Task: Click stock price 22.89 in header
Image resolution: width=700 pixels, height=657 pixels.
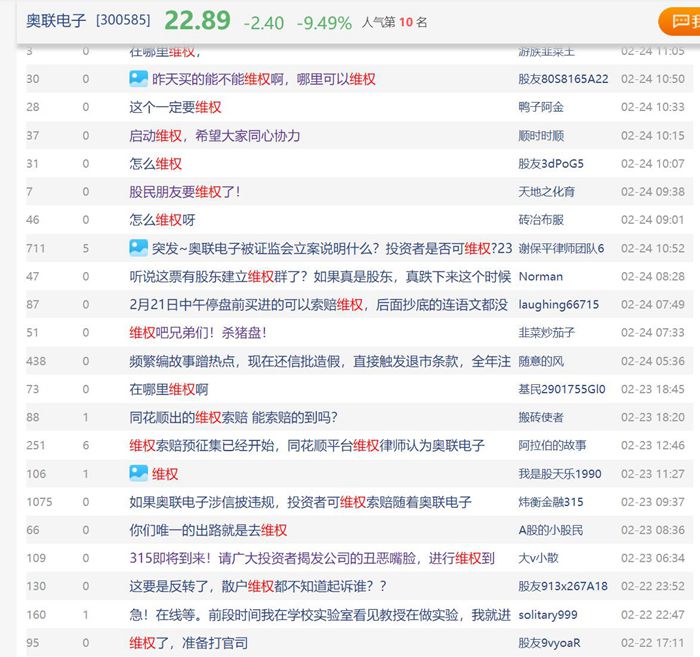Action: click(x=198, y=21)
